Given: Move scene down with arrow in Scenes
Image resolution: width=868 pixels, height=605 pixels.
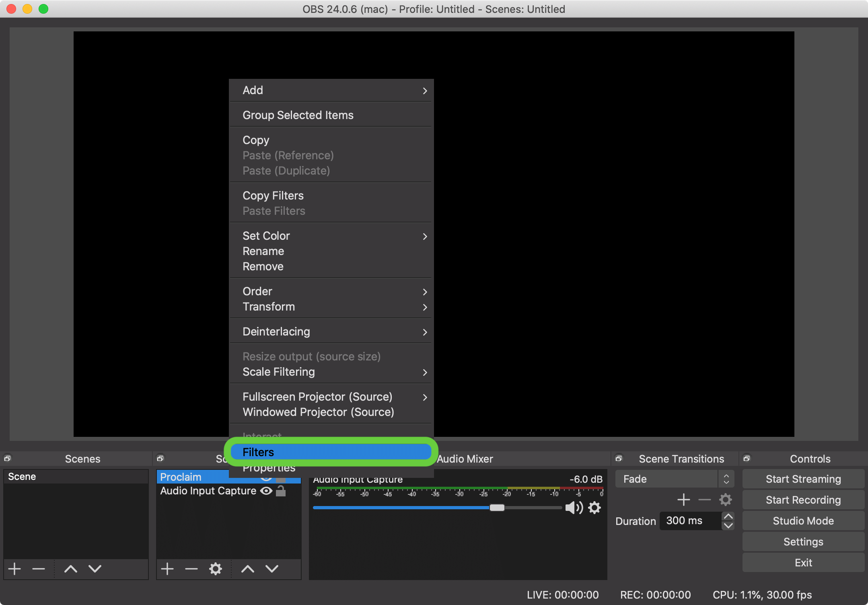Looking at the screenshot, I should (x=95, y=569).
